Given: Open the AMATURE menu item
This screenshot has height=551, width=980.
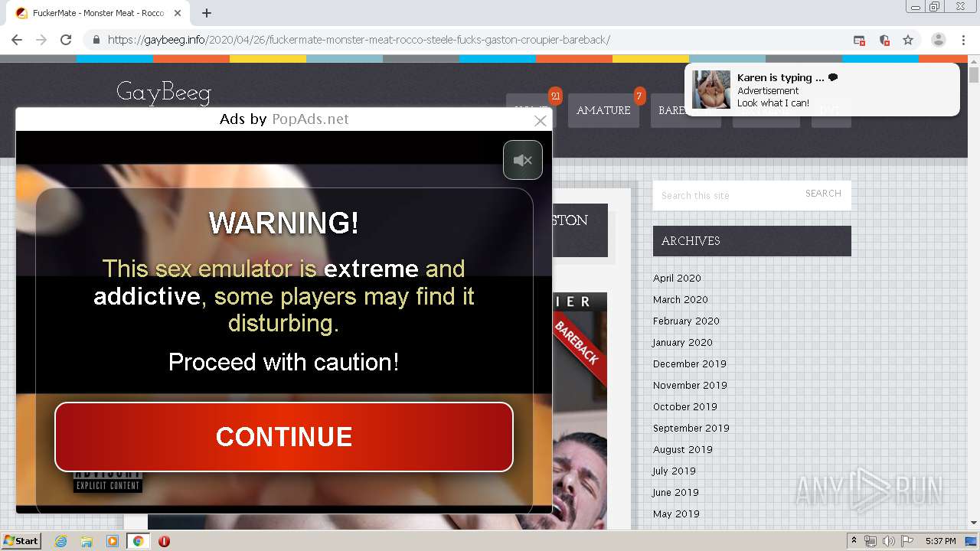Looking at the screenshot, I should [x=603, y=110].
